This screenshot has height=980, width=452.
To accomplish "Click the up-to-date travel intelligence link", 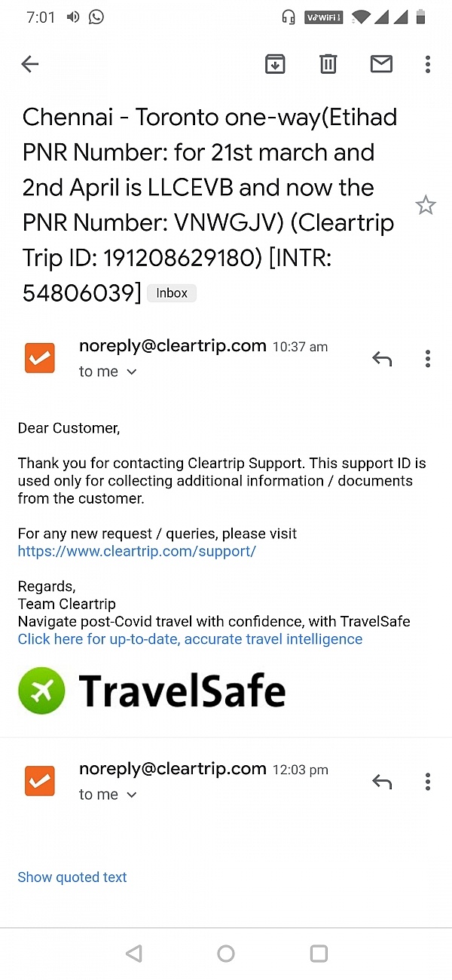I will 190,639.
